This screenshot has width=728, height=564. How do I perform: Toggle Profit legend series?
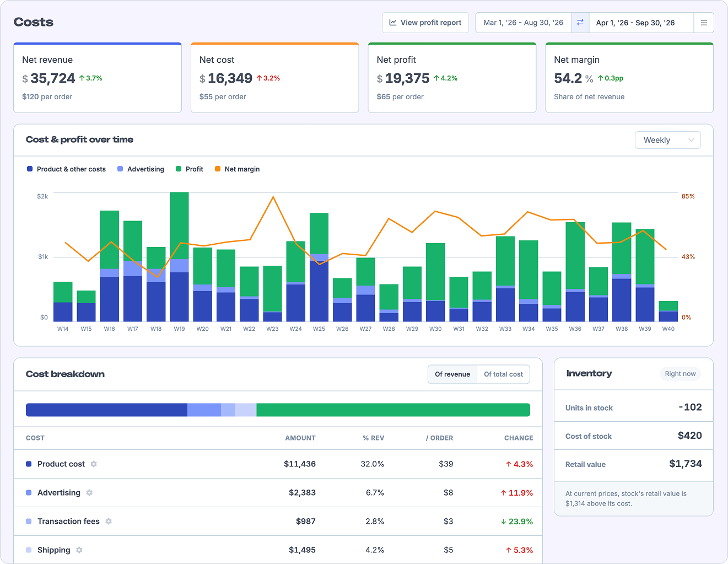[190, 169]
